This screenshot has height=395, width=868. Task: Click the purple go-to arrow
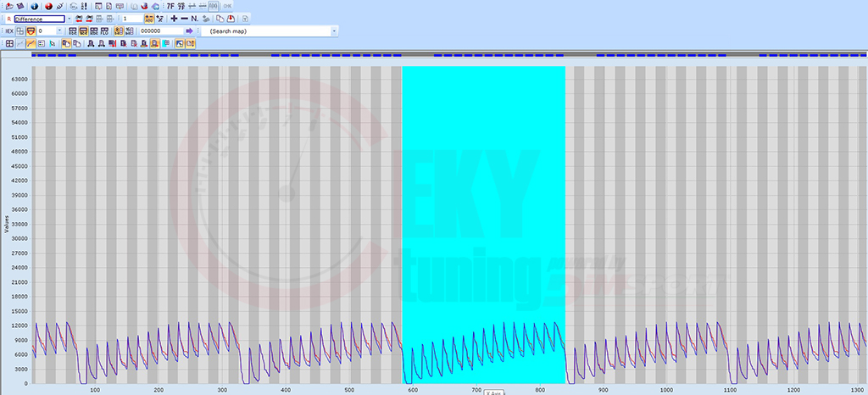pos(189,31)
